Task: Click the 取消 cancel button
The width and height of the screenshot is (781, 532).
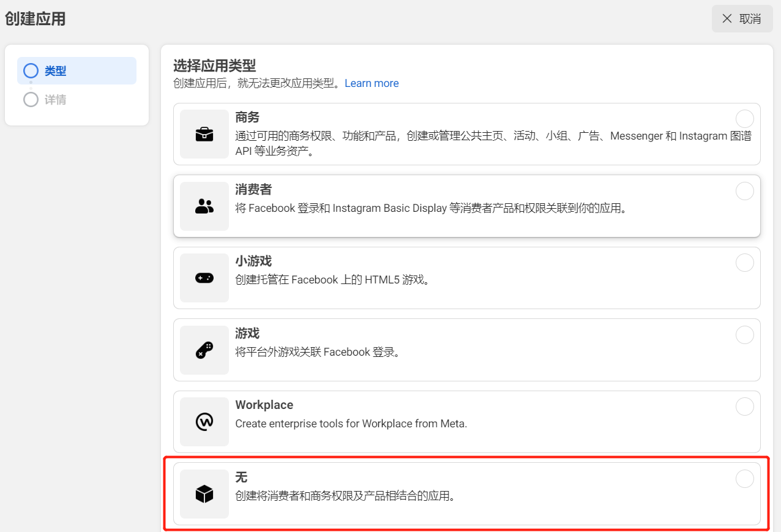Action: point(742,18)
